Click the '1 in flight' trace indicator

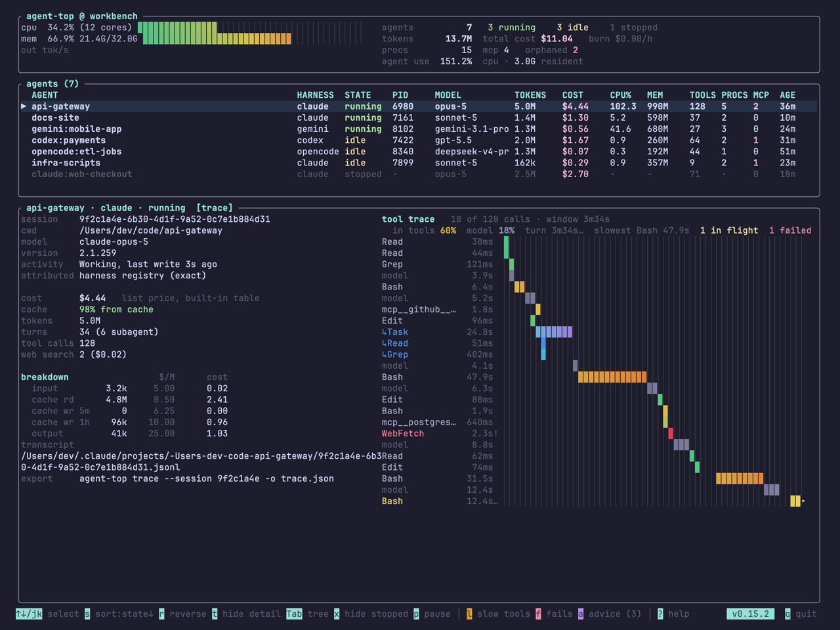click(729, 230)
